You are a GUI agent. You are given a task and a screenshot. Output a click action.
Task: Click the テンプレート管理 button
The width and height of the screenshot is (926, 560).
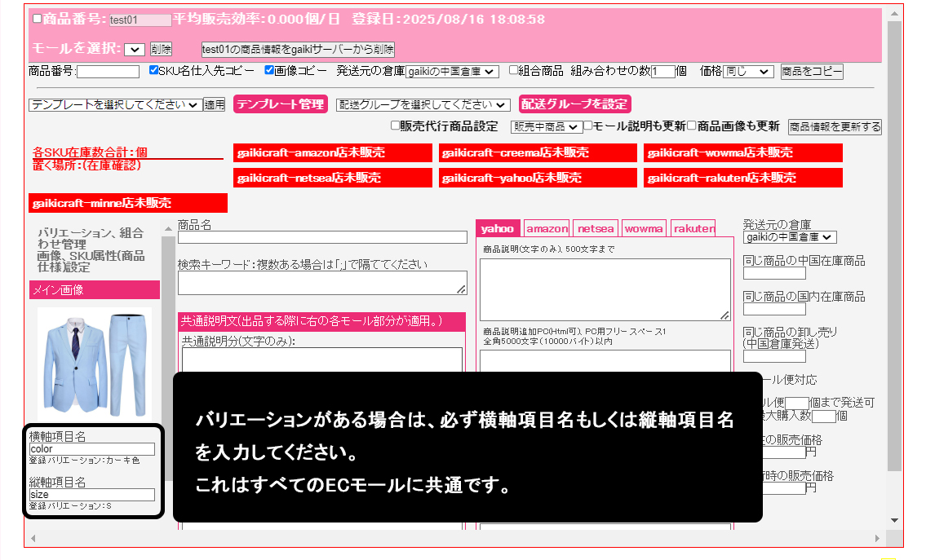click(x=280, y=104)
